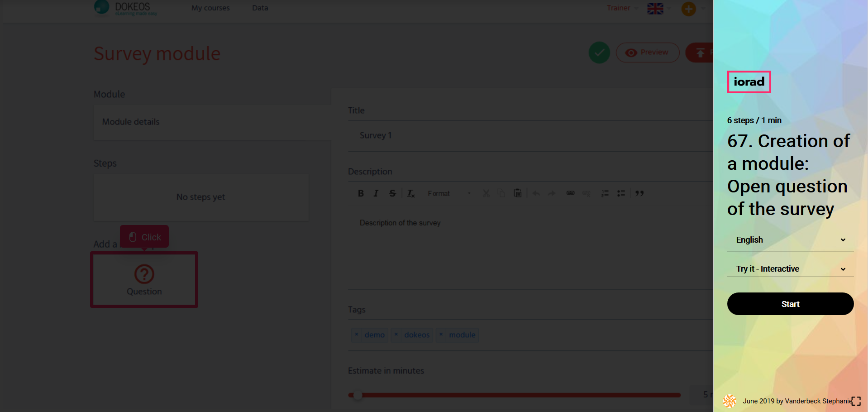Insert a bulleted list

pos(621,193)
